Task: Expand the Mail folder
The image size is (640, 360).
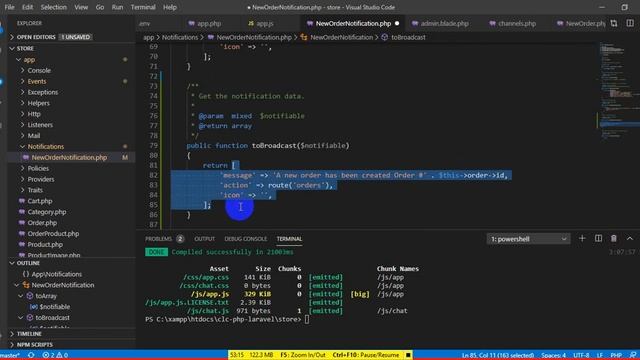Action: 33,136
